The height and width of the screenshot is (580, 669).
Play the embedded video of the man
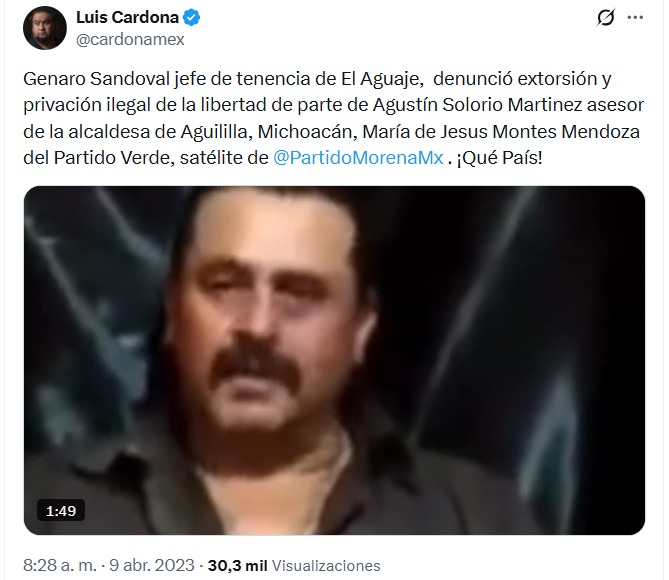334,360
